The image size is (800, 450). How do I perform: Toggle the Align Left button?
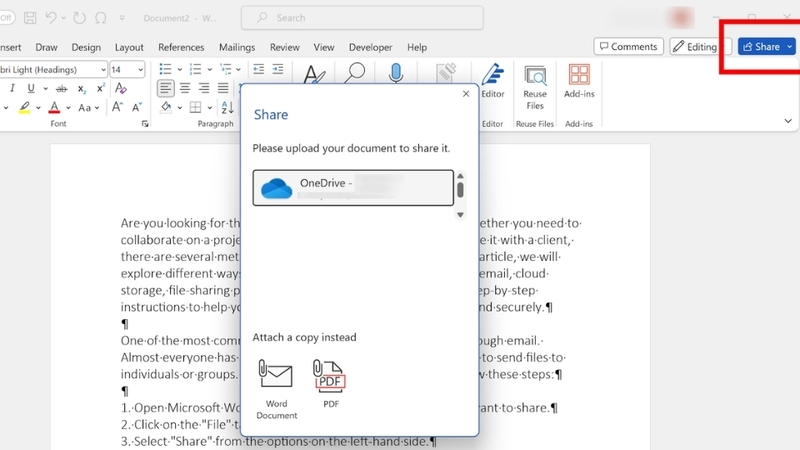click(165, 88)
